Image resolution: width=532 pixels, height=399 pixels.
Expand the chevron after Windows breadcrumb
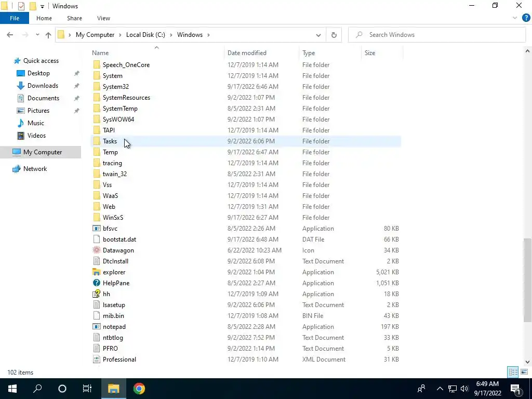tap(208, 35)
